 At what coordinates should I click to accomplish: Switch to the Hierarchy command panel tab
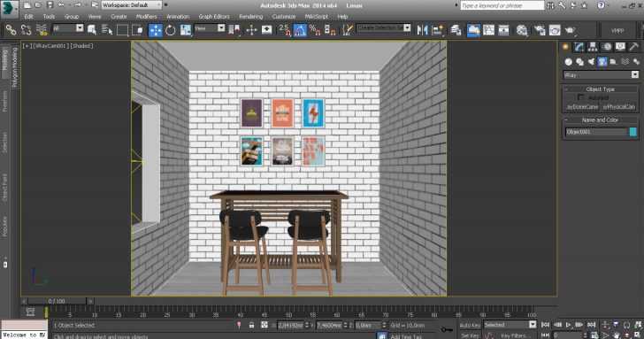coord(593,47)
